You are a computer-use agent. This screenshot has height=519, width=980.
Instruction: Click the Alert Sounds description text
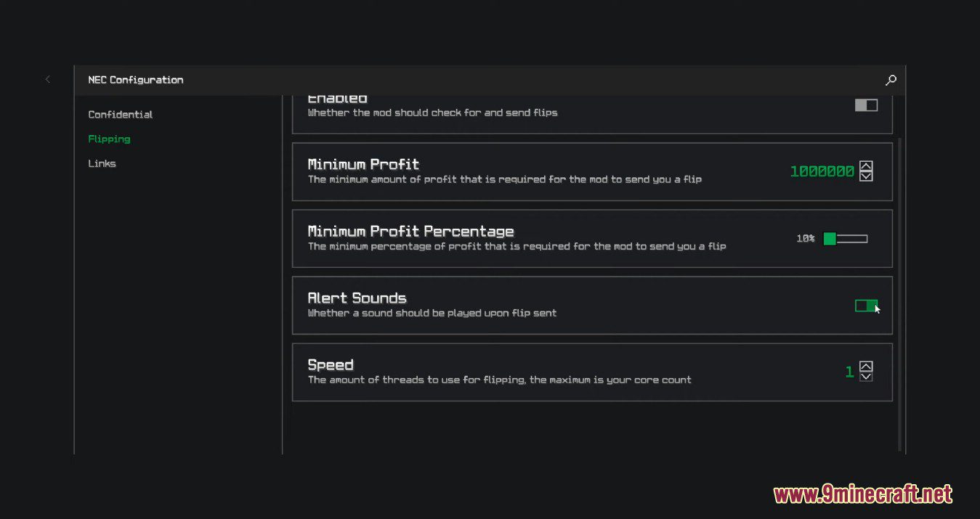[x=432, y=314]
